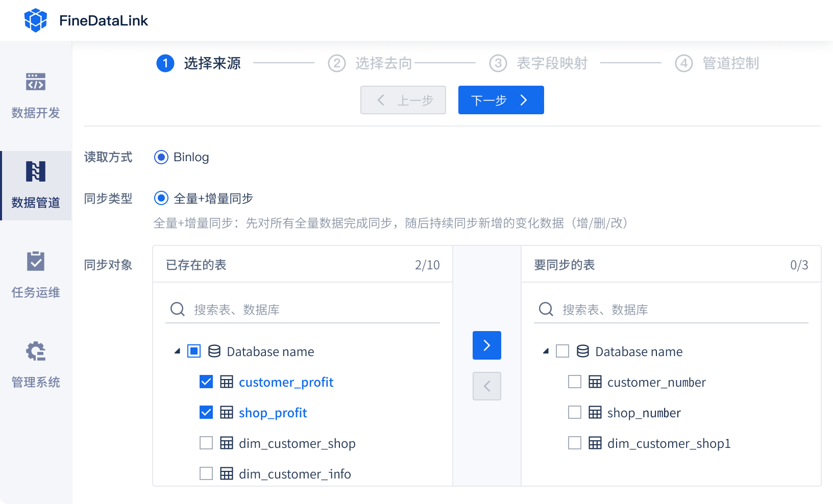
Task: Select customer_number table name
Action: (656, 382)
